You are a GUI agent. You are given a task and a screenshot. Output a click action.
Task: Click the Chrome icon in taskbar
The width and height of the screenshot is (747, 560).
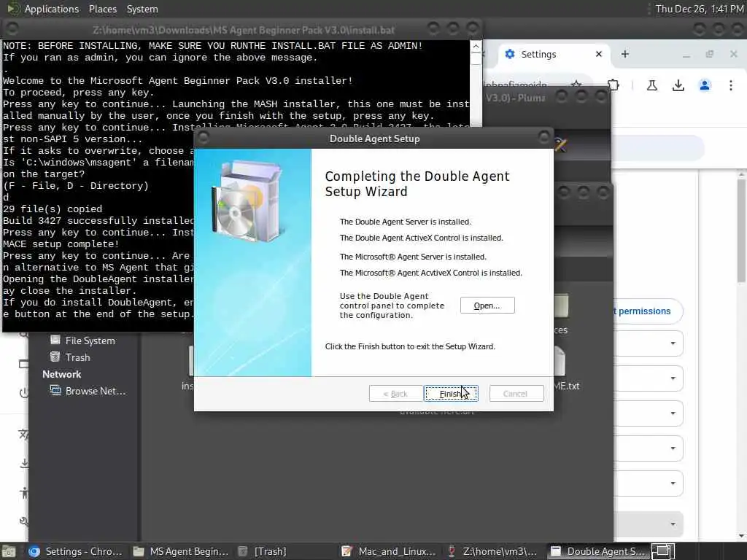tap(34, 551)
